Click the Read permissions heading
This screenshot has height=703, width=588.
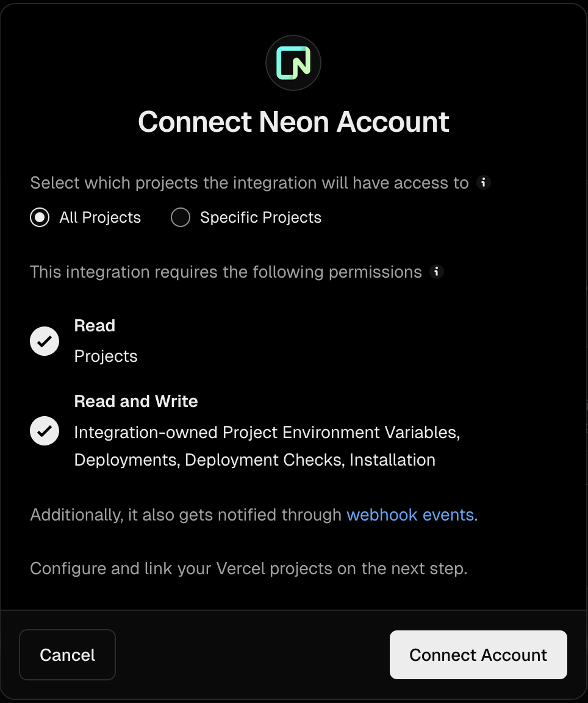pos(95,325)
